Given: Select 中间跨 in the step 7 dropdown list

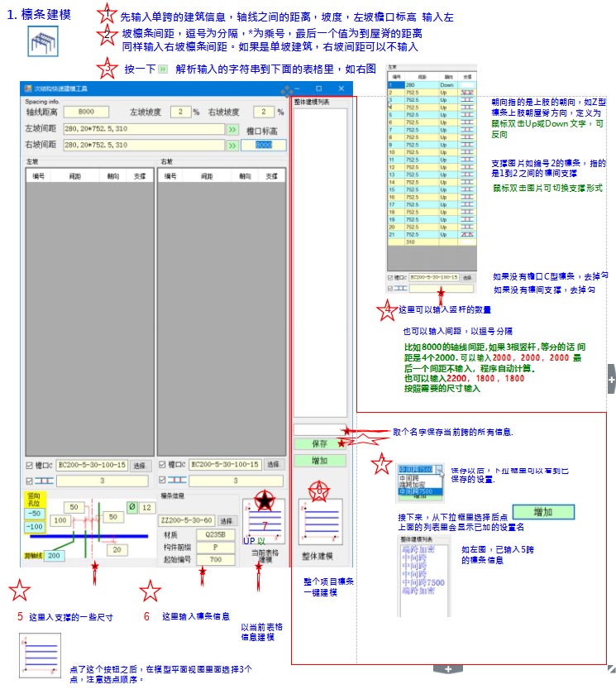Looking at the screenshot, I should click(x=409, y=478).
